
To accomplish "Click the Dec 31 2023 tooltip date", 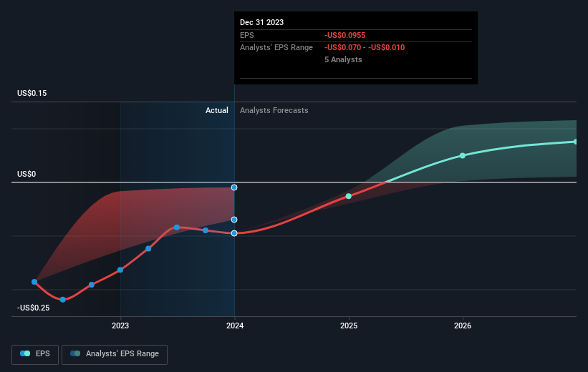I will click(261, 22).
